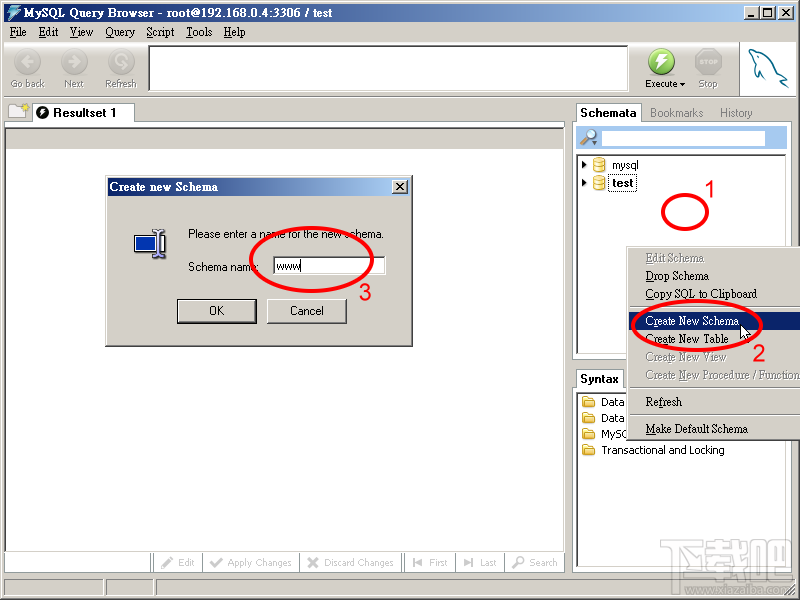Expand the test schema tree node
The height and width of the screenshot is (600, 800).
pos(585,182)
